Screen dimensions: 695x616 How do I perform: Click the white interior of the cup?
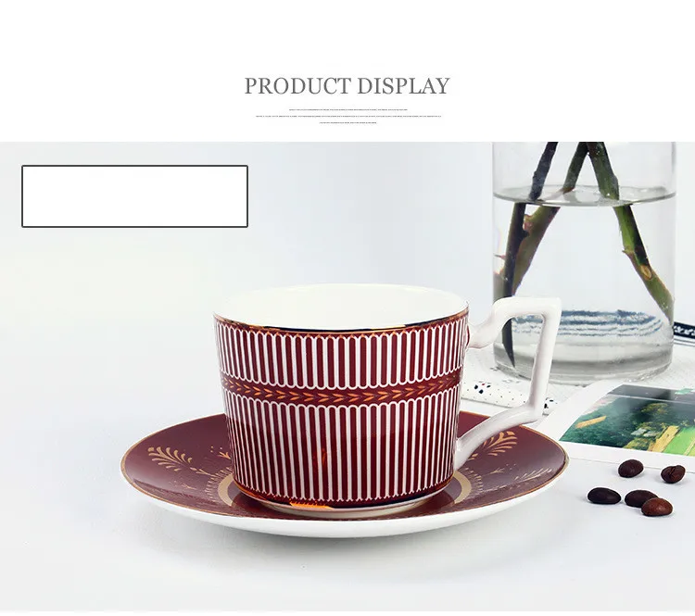[x=340, y=307]
